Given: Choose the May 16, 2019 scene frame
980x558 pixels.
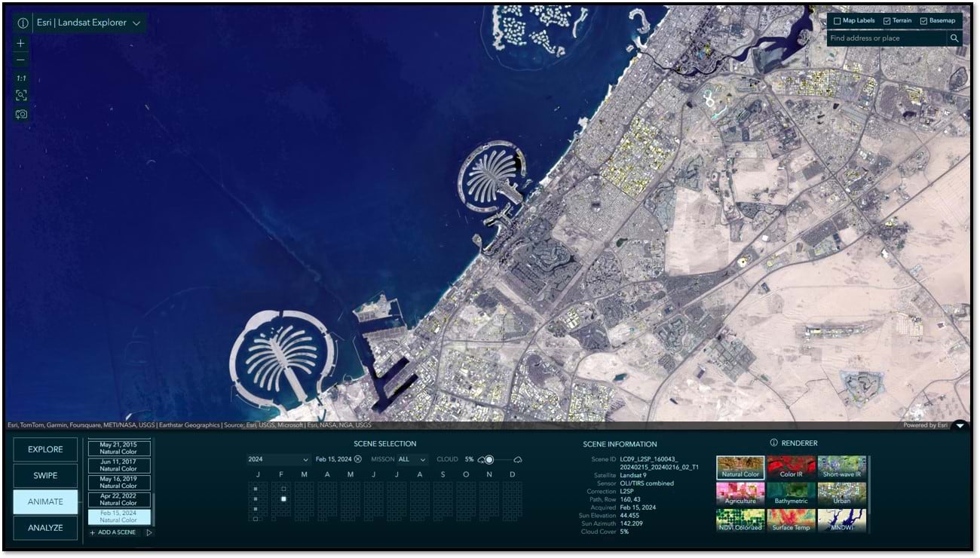Looking at the screenshot, I should 118,483.
